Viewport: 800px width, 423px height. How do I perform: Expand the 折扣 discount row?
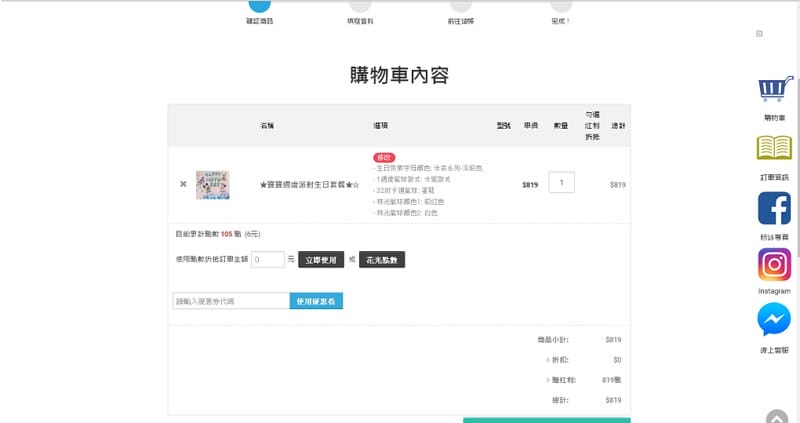point(557,360)
